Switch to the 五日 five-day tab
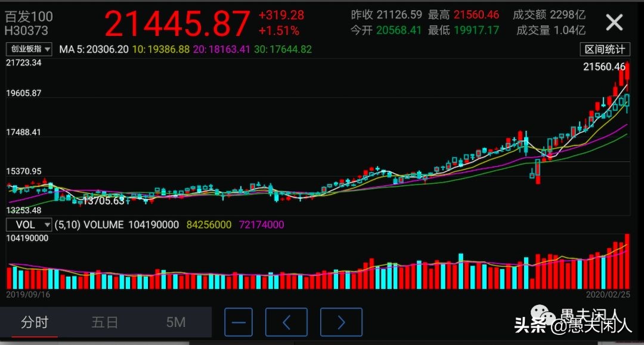Screen dimensions: 644x345 pos(104,322)
